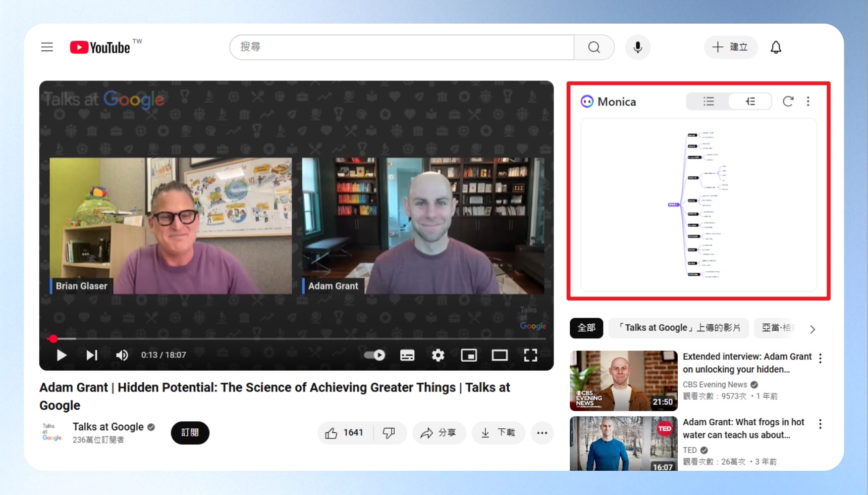This screenshot has width=868, height=495.
Task: Open Monica panel three-dot options
Action: coord(808,102)
